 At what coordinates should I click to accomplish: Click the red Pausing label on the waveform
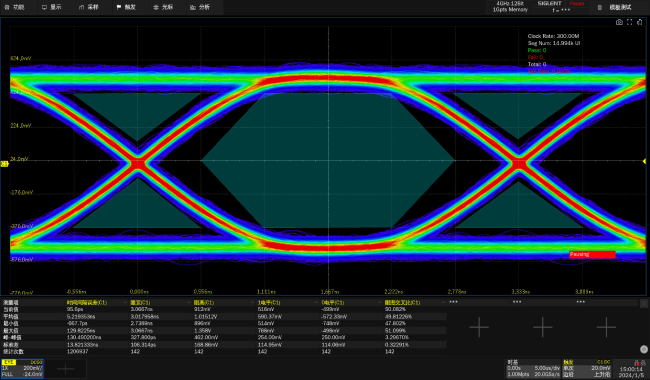click(592, 254)
